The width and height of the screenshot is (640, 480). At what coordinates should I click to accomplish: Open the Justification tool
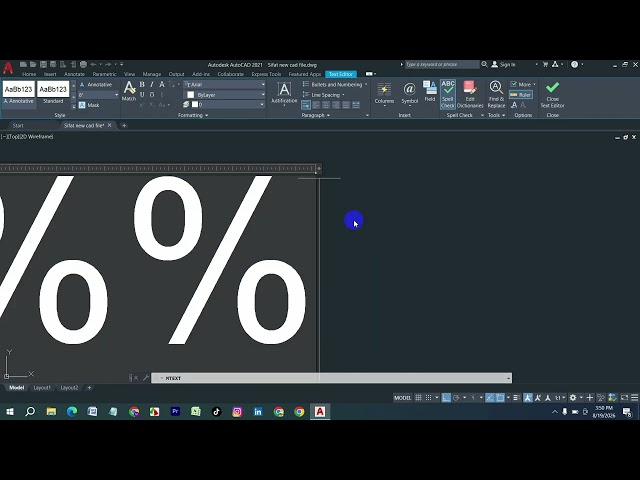pyautogui.click(x=284, y=92)
